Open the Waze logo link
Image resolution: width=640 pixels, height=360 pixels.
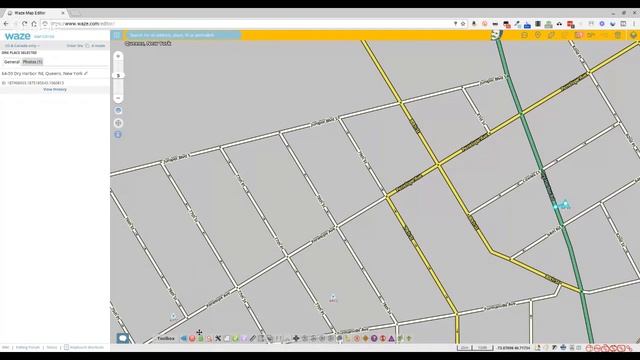pos(18,36)
